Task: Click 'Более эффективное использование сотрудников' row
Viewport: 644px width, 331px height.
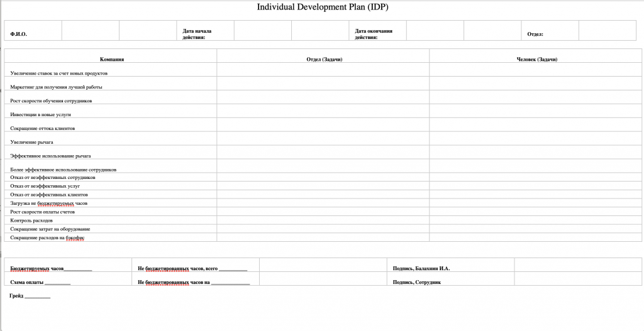Action: coord(323,166)
